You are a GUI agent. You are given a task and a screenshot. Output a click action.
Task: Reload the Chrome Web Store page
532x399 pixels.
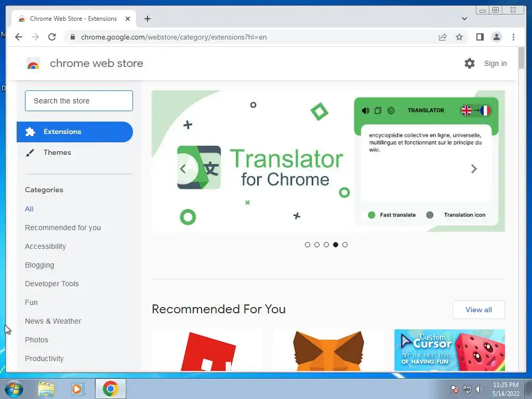(52, 37)
